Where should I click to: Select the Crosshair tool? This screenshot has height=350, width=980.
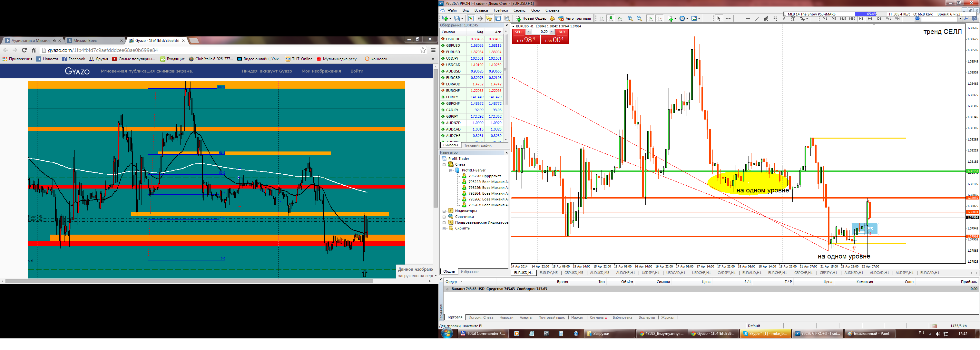coord(728,19)
